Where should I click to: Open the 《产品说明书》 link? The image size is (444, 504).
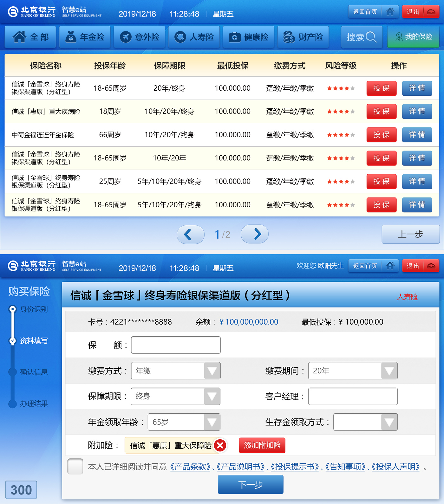(x=240, y=467)
